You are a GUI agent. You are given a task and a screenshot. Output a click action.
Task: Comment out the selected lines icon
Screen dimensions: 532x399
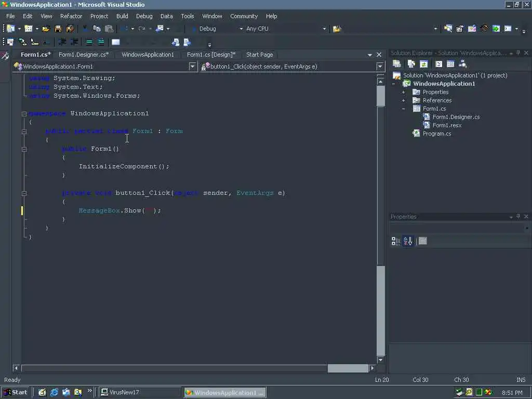pos(89,42)
